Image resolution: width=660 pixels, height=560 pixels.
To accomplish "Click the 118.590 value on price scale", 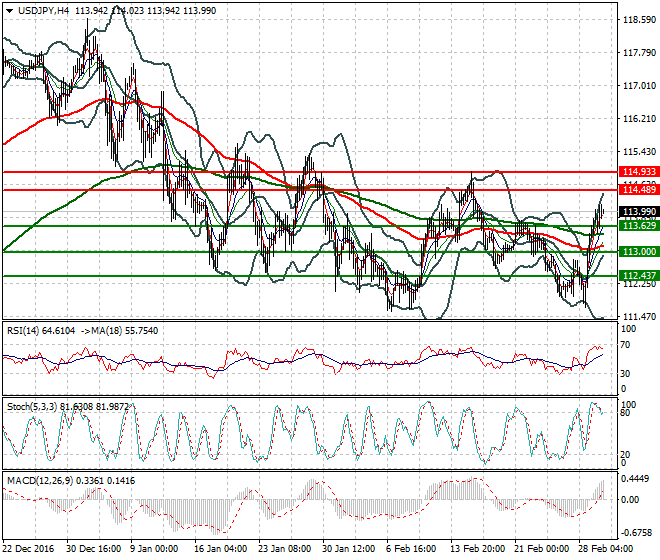I will point(638,20).
